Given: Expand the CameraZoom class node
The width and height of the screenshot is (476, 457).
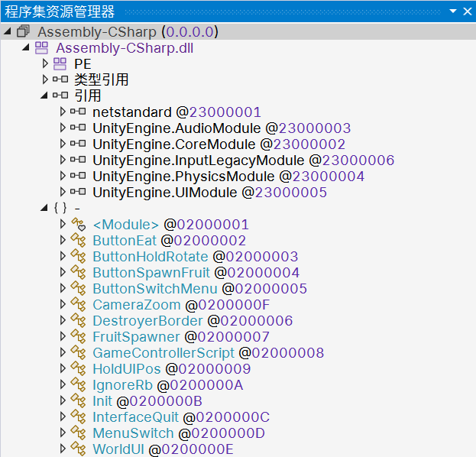Looking at the screenshot, I should [63, 304].
